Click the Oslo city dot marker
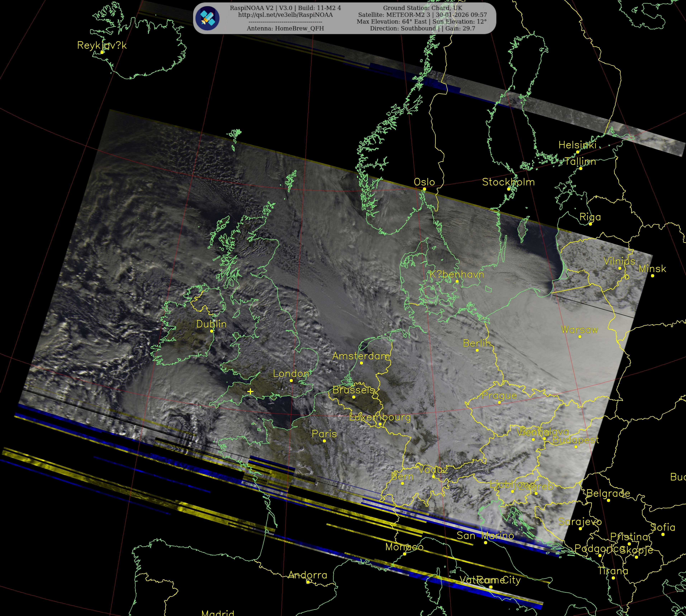686x616 pixels. [x=424, y=189]
